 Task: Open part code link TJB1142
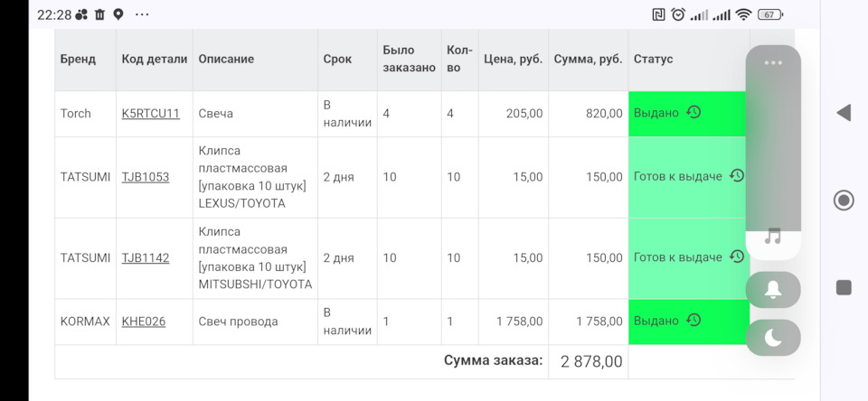click(x=146, y=258)
